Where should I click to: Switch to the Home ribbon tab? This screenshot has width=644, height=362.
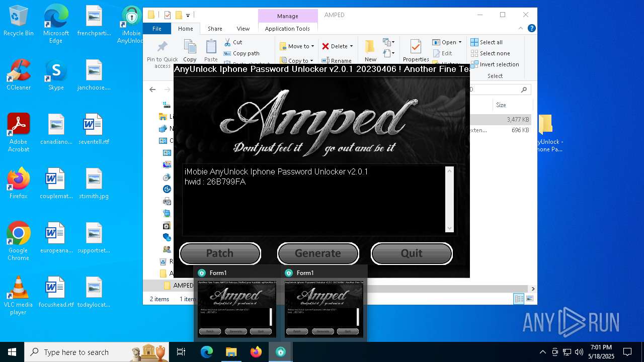pyautogui.click(x=185, y=29)
